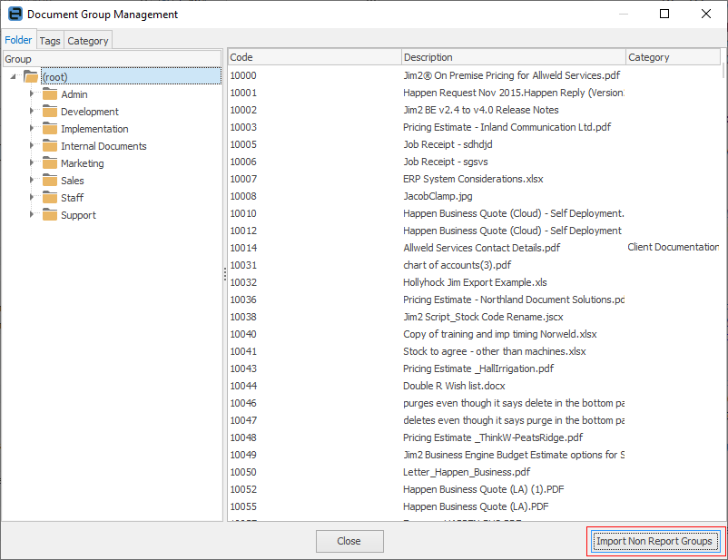
Task: Click the Staff folder icon
Action: (49, 198)
